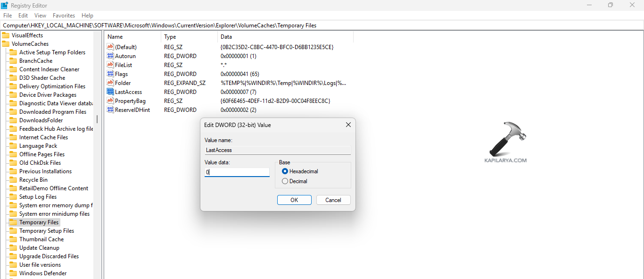Select the Decimal base radio button

pos(285,181)
